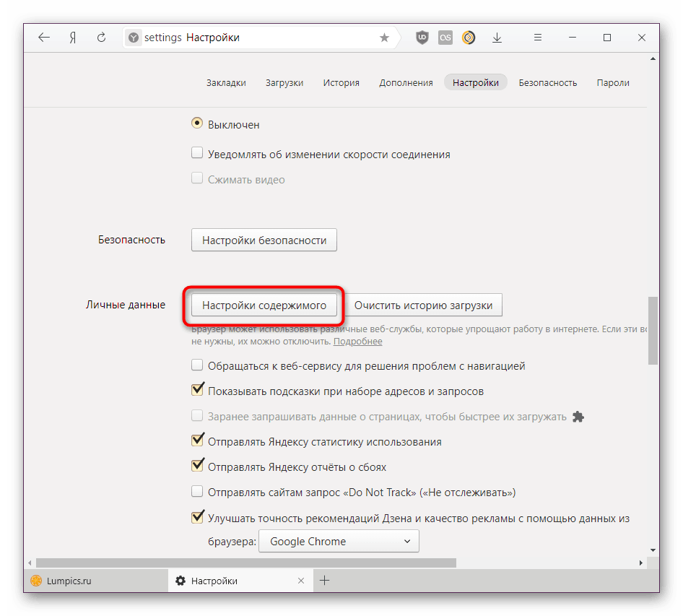Click the Lumpics.ru tab favicon

click(x=36, y=581)
